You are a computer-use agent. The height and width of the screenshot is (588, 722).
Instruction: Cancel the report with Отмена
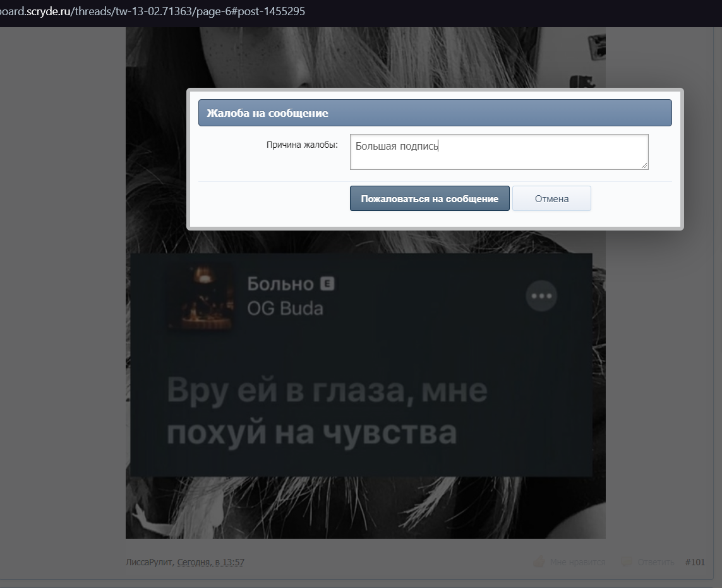[551, 198]
